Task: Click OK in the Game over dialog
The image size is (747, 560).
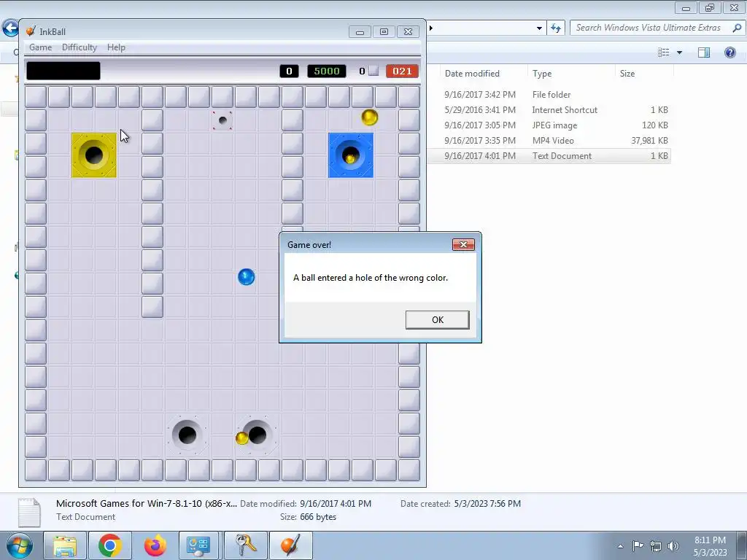Action: point(438,320)
